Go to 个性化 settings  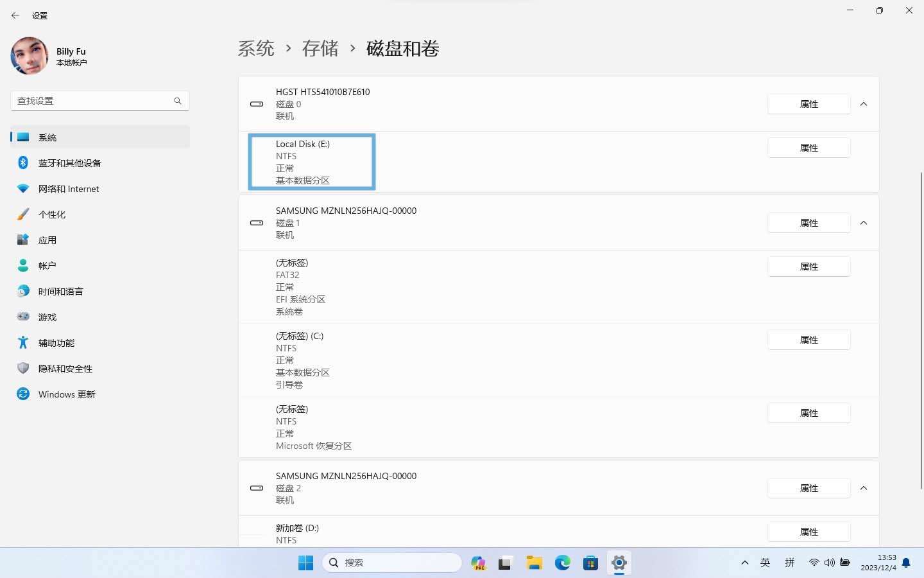(100, 215)
